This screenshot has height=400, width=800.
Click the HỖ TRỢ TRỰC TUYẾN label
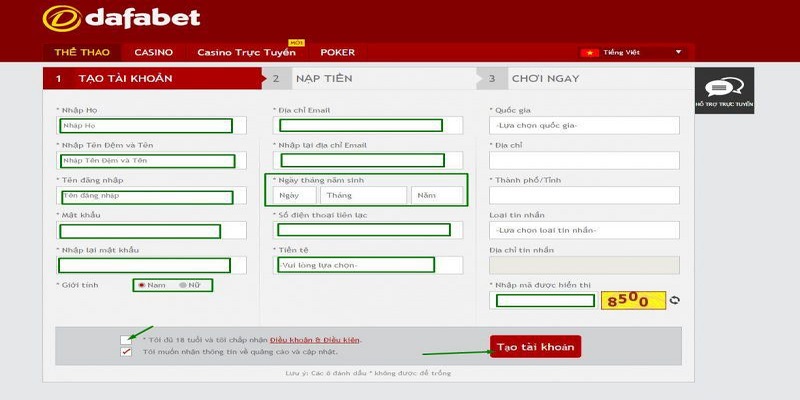724,104
